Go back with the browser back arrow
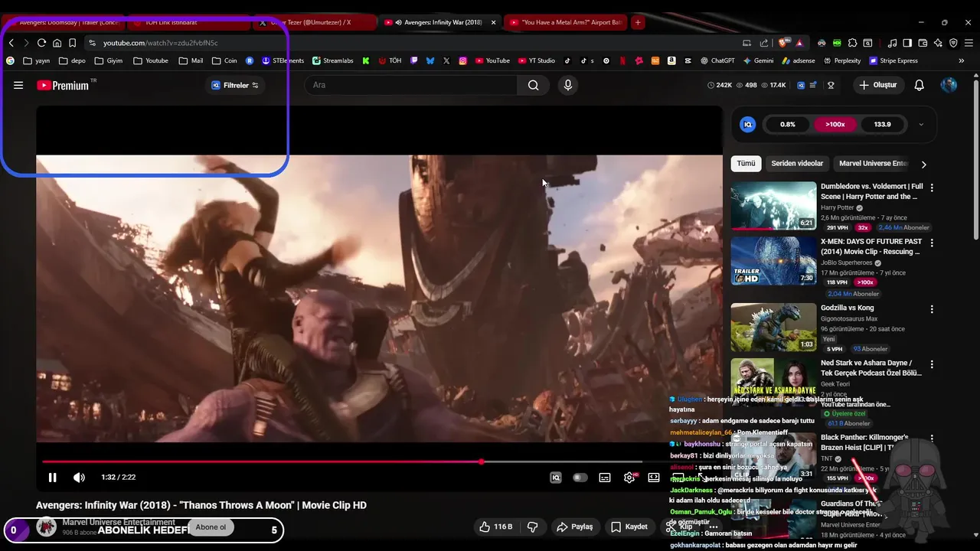This screenshot has height=551, width=980. point(11,43)
